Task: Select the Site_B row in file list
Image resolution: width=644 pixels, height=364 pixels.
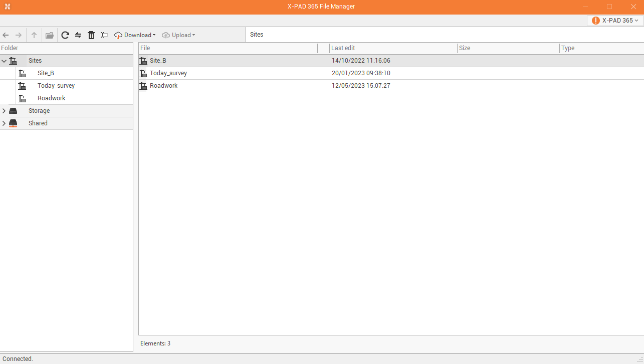Action: click(x=158, y=61)
